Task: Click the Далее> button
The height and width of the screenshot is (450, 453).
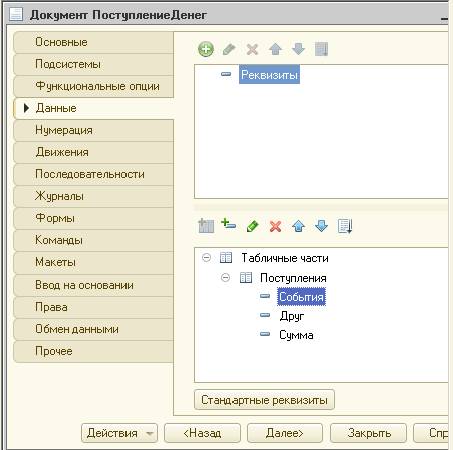Action: (x=285, y=433)
